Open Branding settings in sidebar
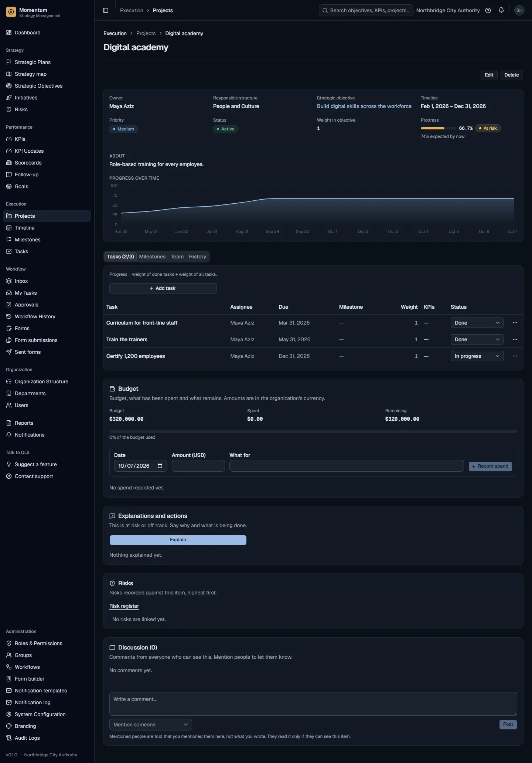The height and width of the screenshot is (763, 532). (x=47, y=726)
